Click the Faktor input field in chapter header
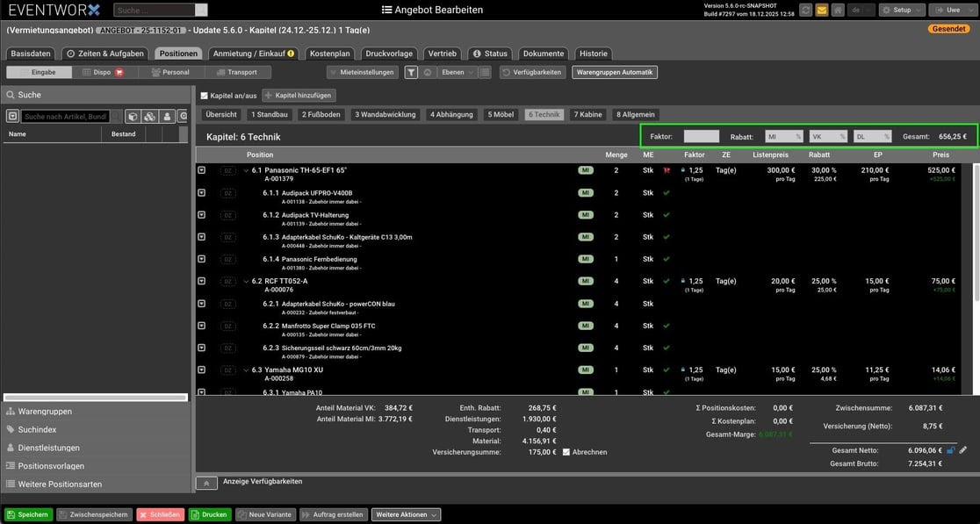This screenshot has width=980, height=524. click(701, 137)
